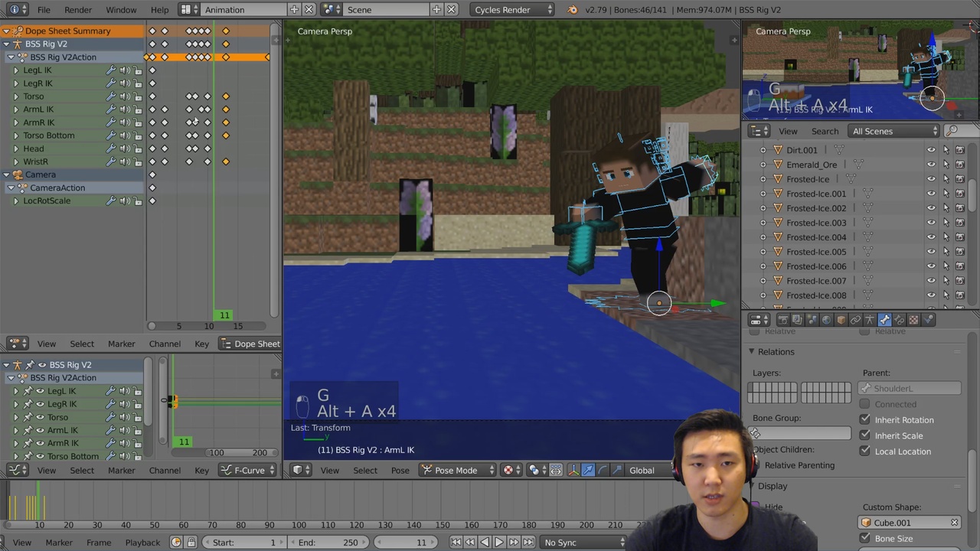Mute the ArmR IK dope sheet channel
The height and width of the screenshot is (551, 980).
coord(124,122)
